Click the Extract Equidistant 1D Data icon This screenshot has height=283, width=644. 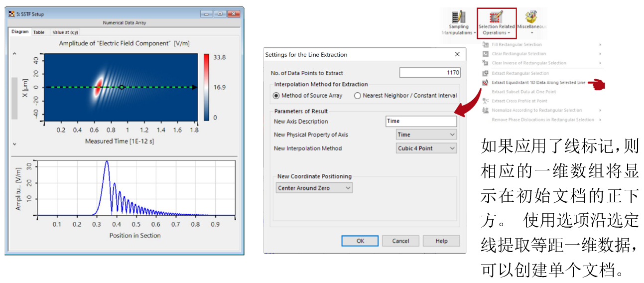point(485,83)
